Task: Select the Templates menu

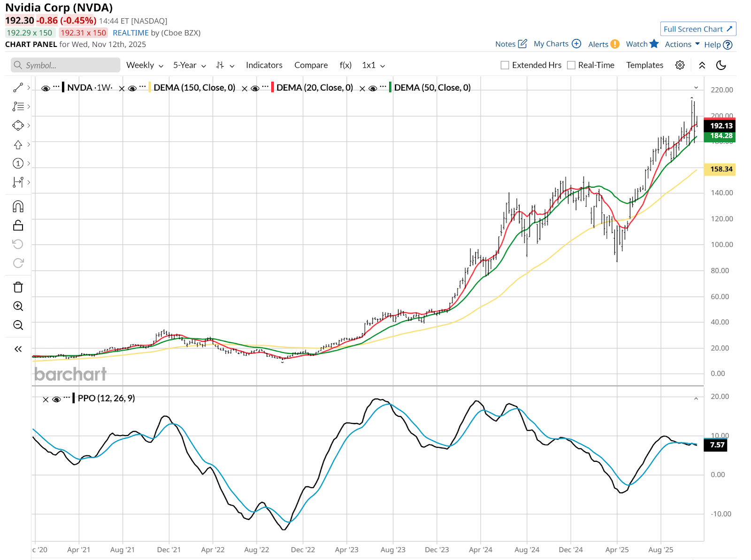Action: point(644,65)
